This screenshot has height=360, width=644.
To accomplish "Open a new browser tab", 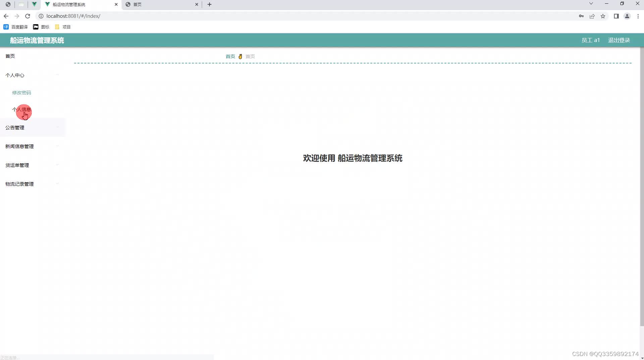I will coord(209,4).
